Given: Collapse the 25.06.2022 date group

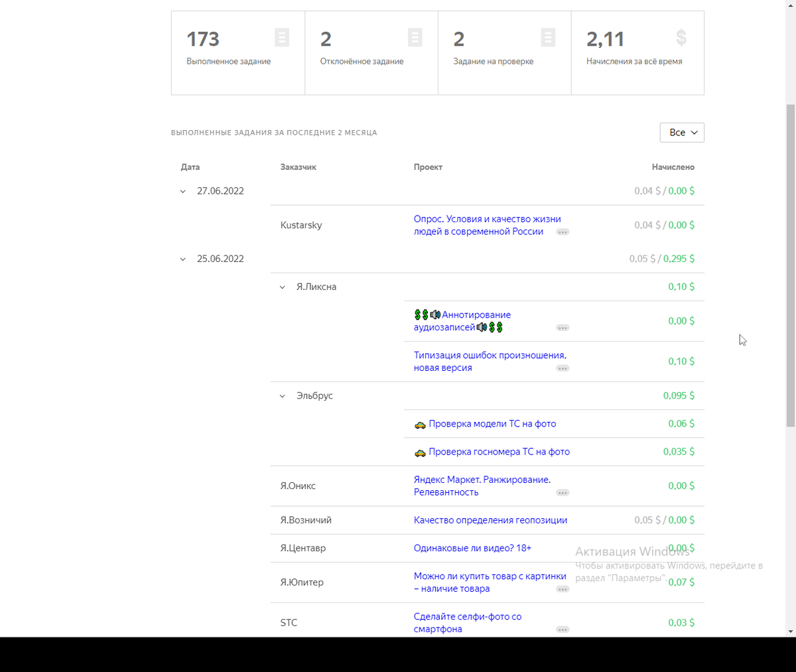Looking at the screenshot, I should coord(183,259).
